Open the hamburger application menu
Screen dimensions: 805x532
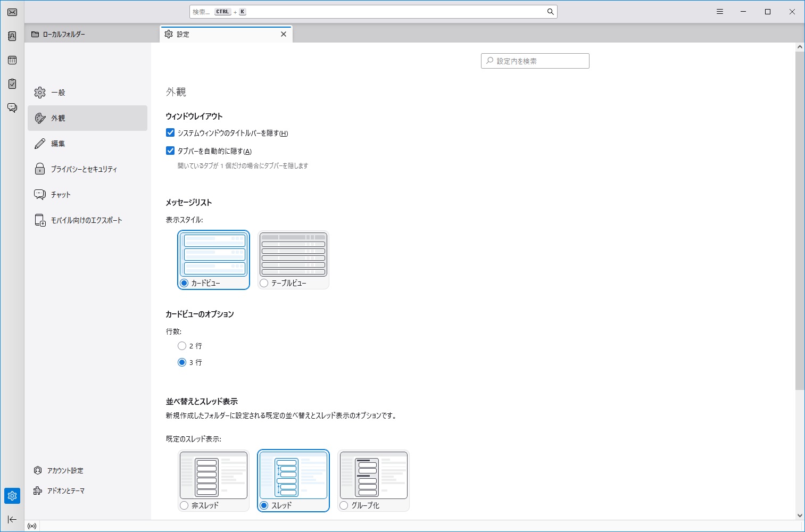pos(720,12)
